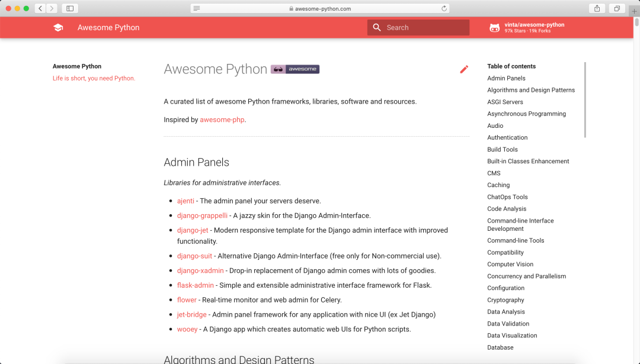Open the django-suit link
The image size is (640, 364).
tap(195, 256)
